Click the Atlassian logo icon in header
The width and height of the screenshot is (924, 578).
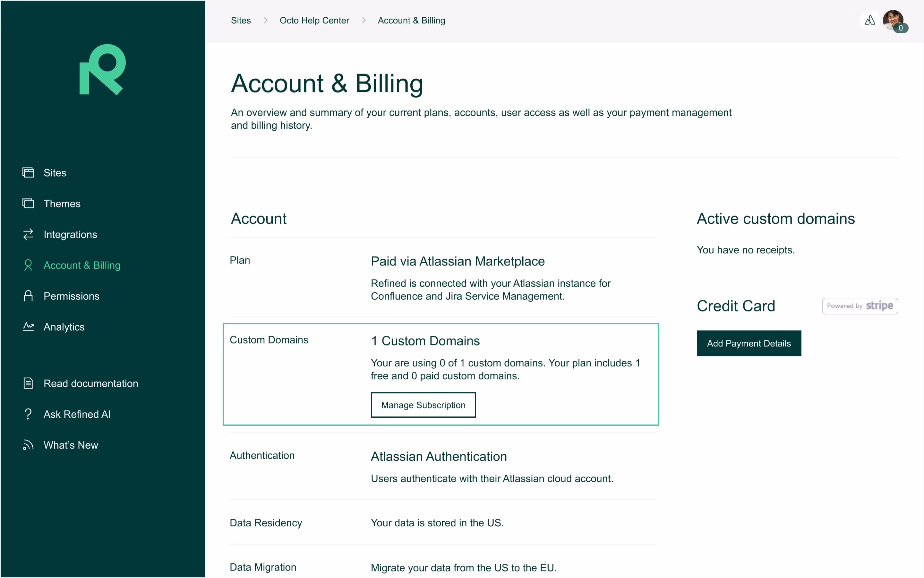pos(870,20)
